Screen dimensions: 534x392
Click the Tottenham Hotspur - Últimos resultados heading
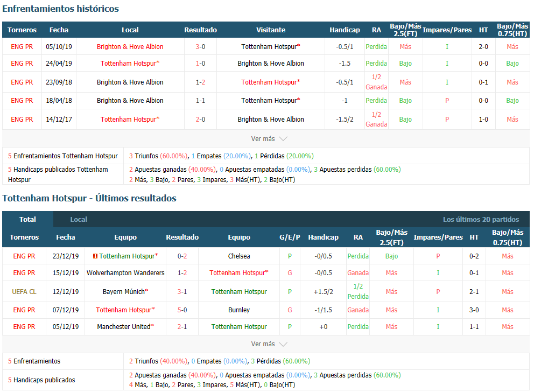point(89,198)
